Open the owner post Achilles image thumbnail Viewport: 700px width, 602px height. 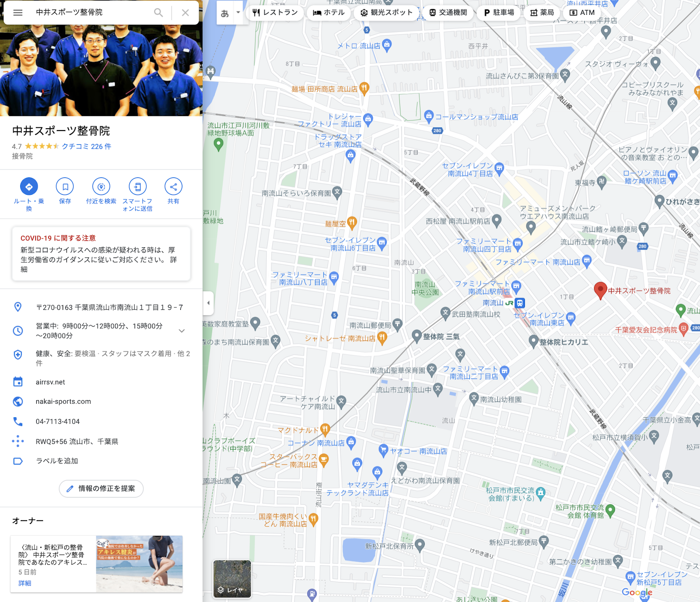tap(139, 564)
